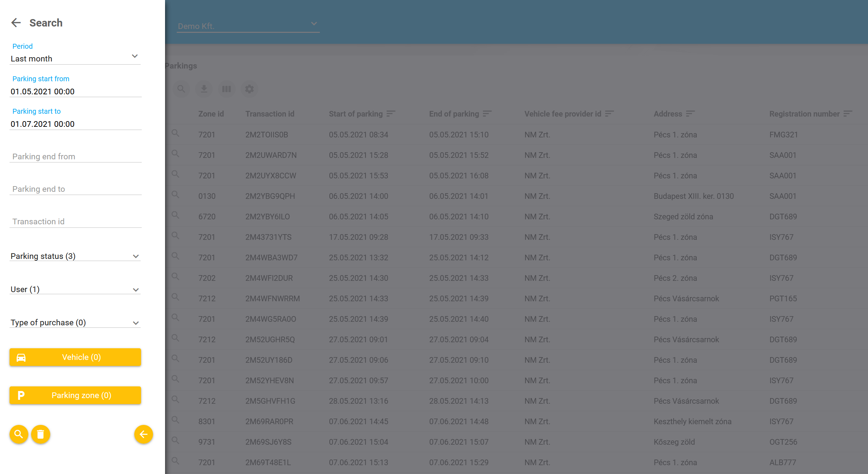Open column chooser icon in toolbar
The image size is (868, 474).
tap(227, 89)
